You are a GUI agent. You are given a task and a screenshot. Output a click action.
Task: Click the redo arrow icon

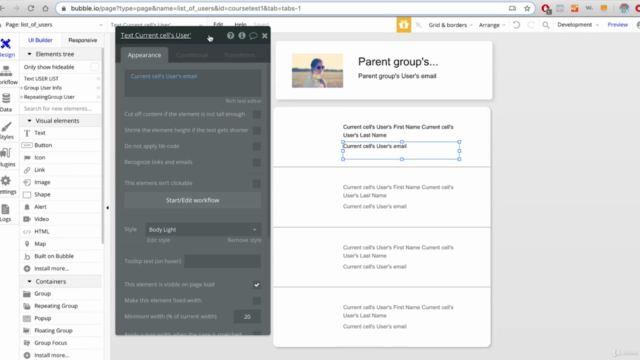[x=531, y=25]
